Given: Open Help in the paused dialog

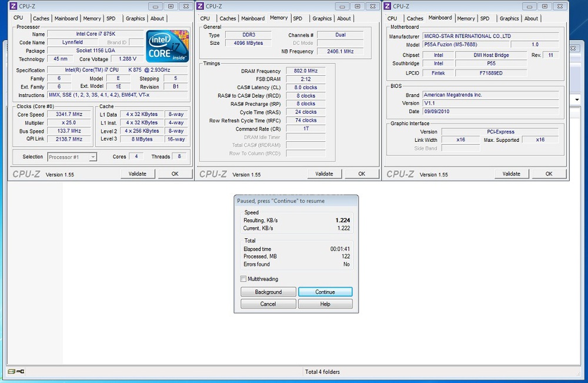Looking at the screenshot, I should [325, 304].
